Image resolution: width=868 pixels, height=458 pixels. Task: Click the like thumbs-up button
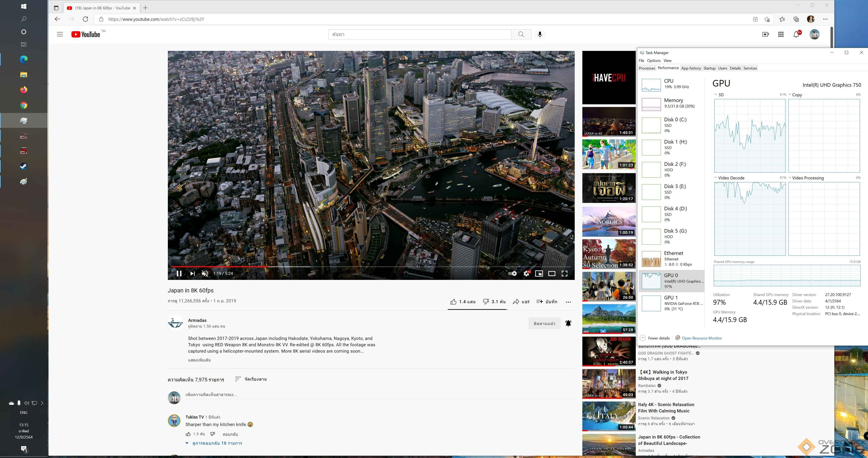pyautogui.click(x=453, y=302)
